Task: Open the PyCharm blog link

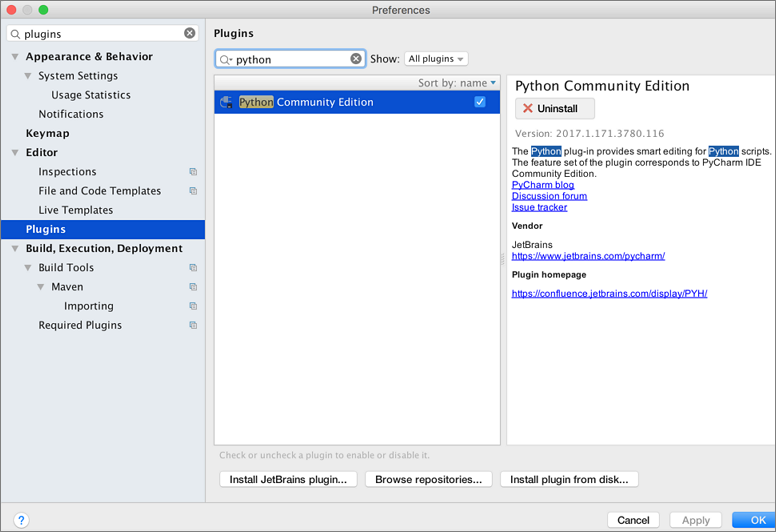Action: pos(543,185)
